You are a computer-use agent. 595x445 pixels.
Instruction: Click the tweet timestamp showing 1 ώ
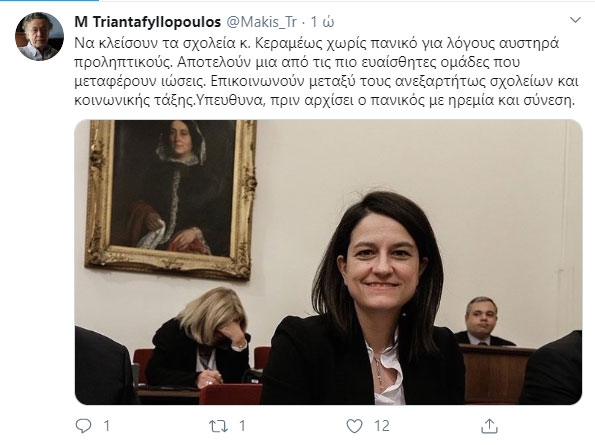pyautogui.click(x=323, y=22)
